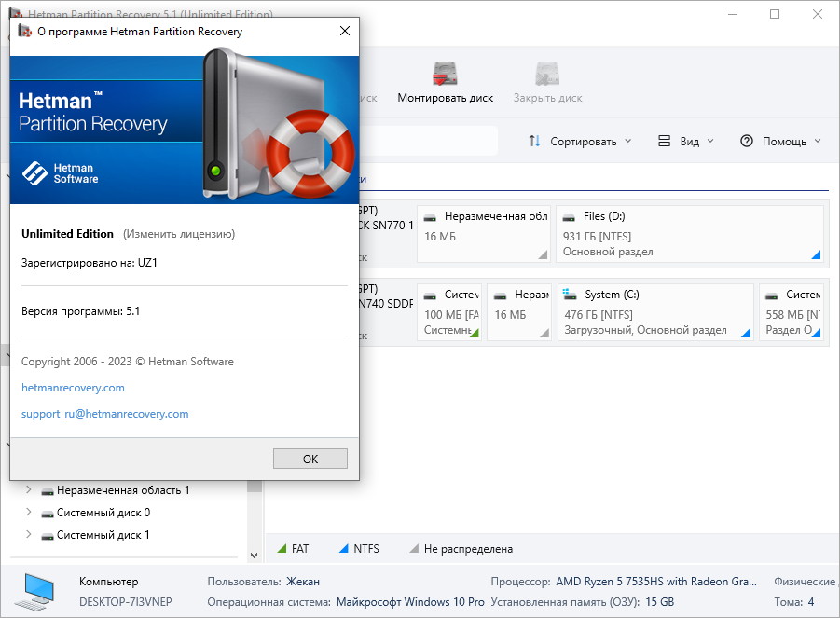840x618 pixels.
Task: Click the DESKTOP-7I3VNEP computer name
Action: tap(125, 602)
